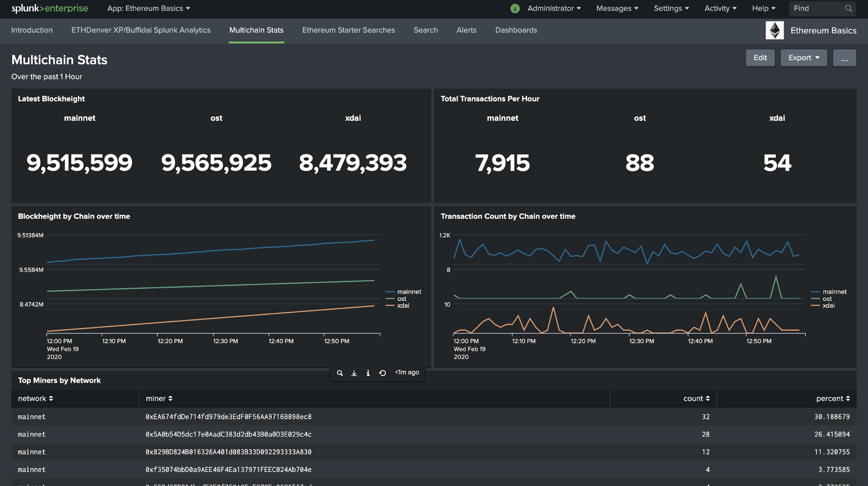Click percent value 11.320755

pos(832,452)
